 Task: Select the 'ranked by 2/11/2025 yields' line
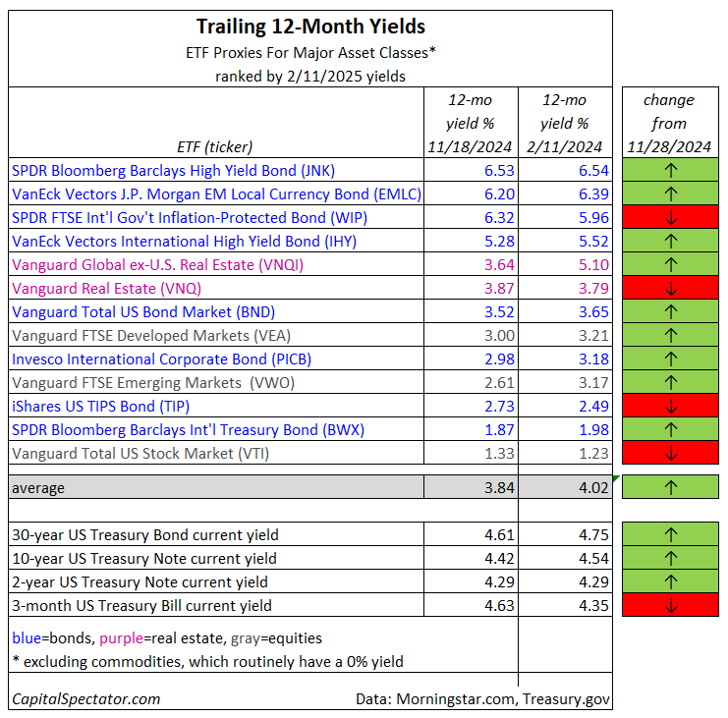pos(310,76)
